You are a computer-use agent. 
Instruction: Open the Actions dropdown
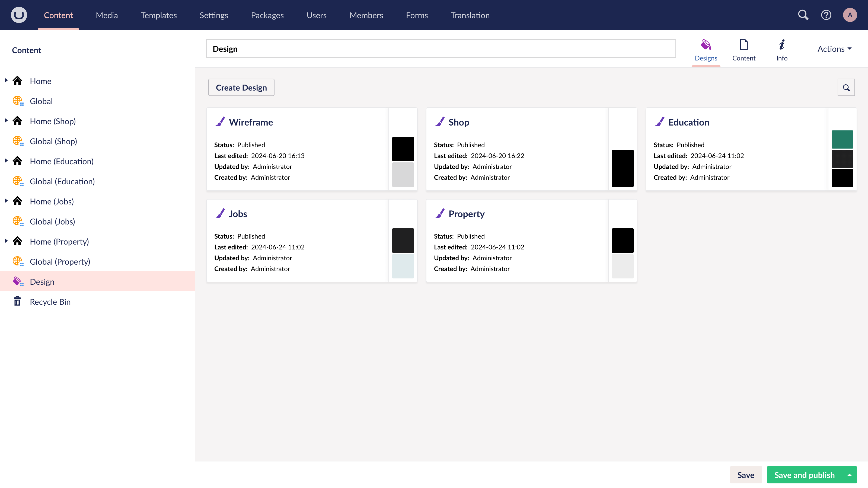834,49
